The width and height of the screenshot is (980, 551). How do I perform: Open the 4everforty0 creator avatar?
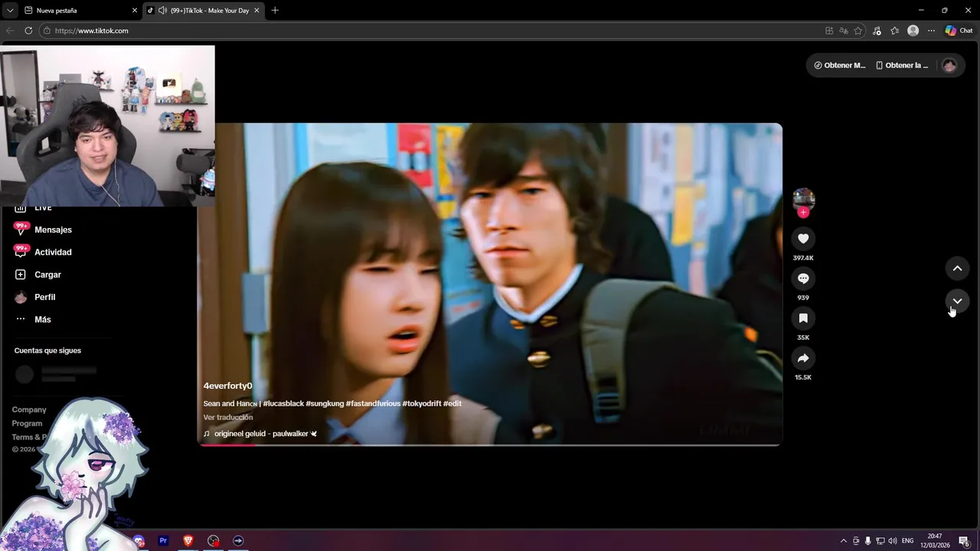(803, 199)
